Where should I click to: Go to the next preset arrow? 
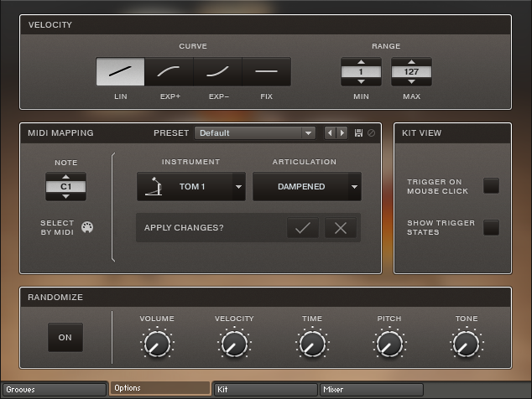342,133
